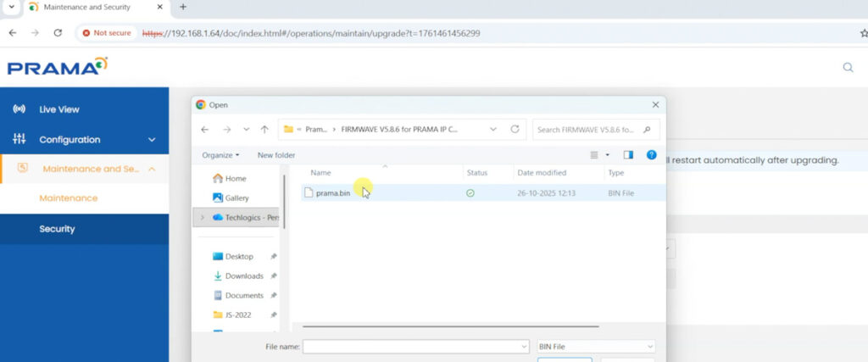Screen dimensions: 868x362
Task: Open the Organize dropdown menu
Action: (x=220, y=155)
